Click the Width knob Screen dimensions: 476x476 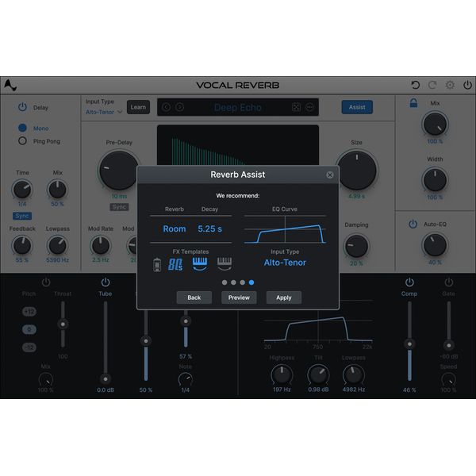tap(435, 180)
